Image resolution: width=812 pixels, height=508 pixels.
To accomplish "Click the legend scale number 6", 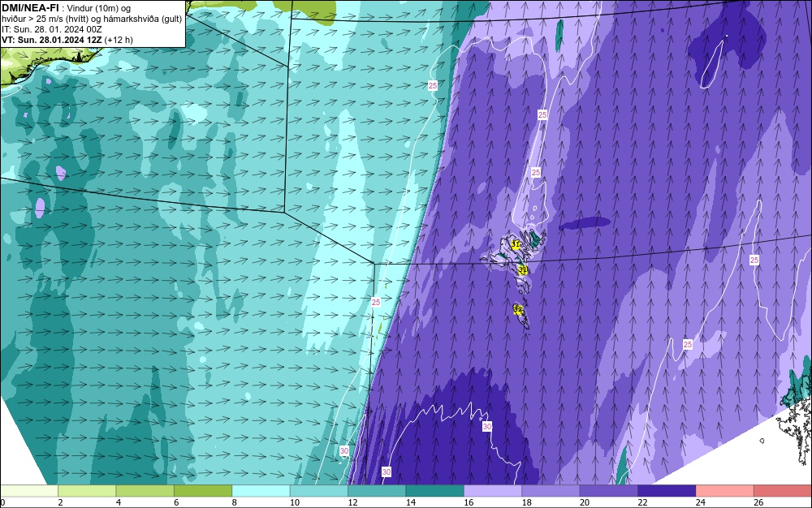I will click(176, 502).
